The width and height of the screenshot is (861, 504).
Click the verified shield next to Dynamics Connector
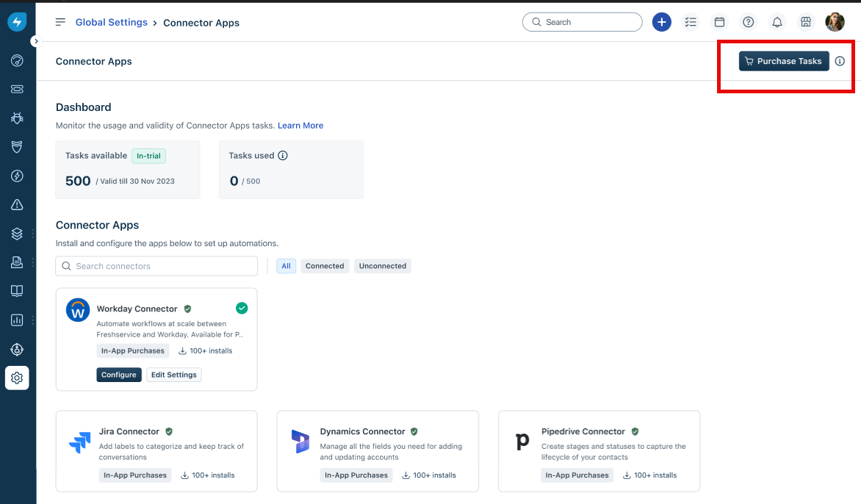(414, 431)
